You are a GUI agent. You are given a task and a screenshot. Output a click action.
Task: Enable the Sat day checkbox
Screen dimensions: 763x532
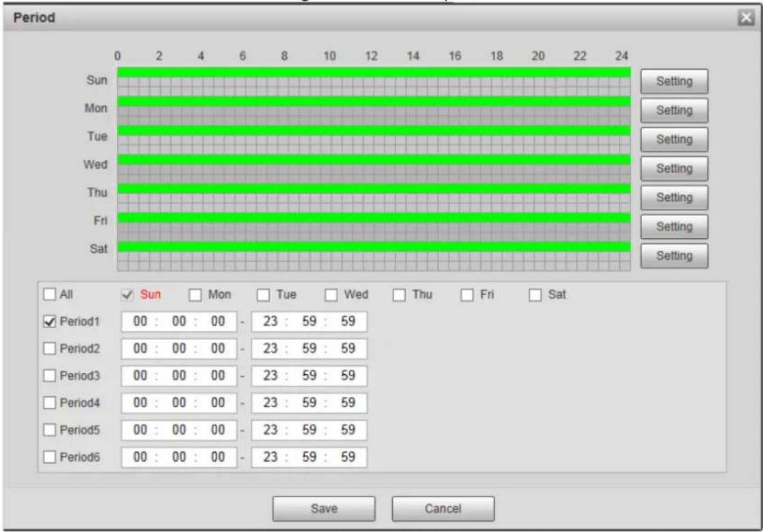click(x=536, y=295)
